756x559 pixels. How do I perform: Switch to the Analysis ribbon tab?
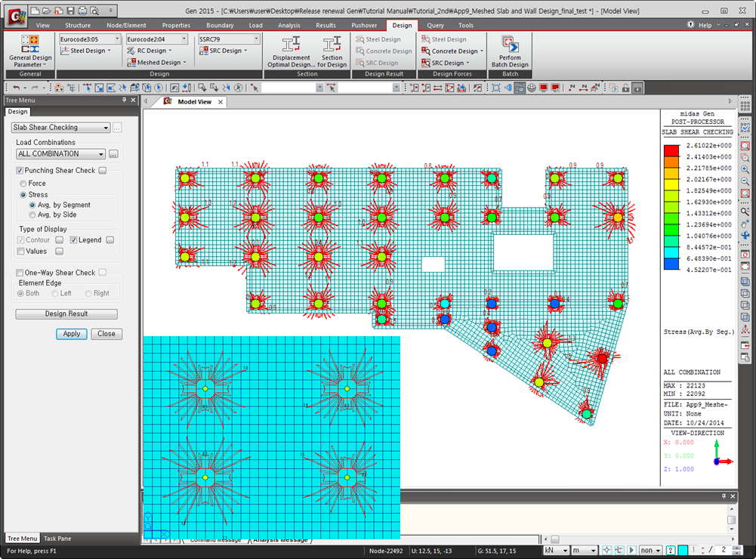(289, 25)
